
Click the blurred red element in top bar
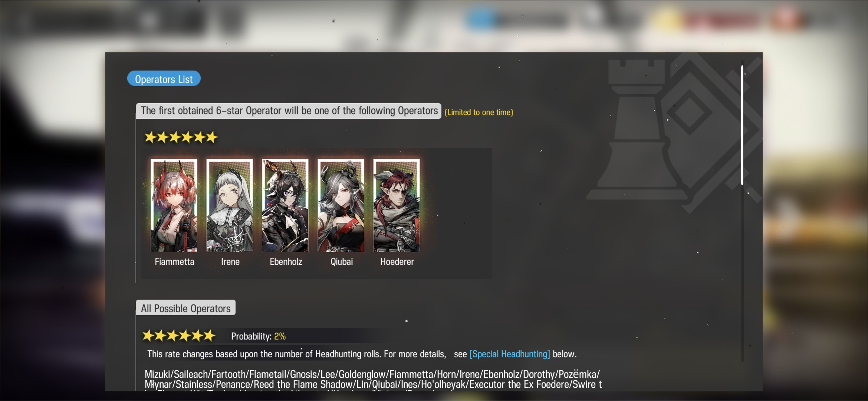pos(721,19)
